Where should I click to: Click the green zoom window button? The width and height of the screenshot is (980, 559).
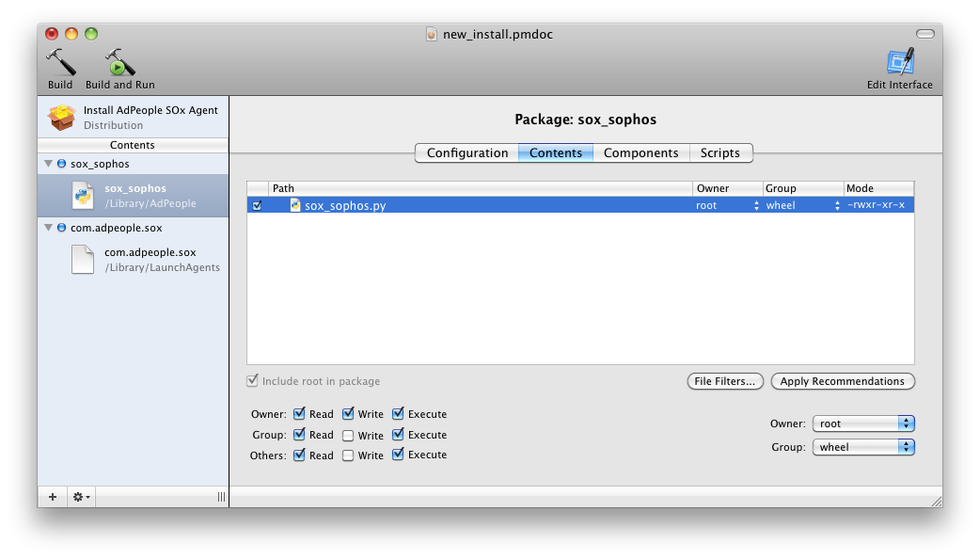(91, 34)
